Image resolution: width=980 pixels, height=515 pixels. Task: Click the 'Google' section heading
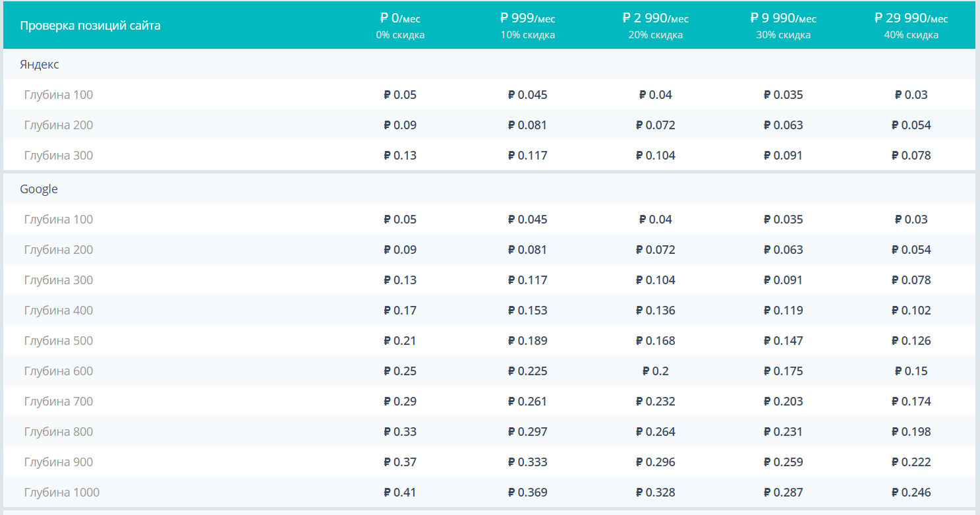pos(39,189)
